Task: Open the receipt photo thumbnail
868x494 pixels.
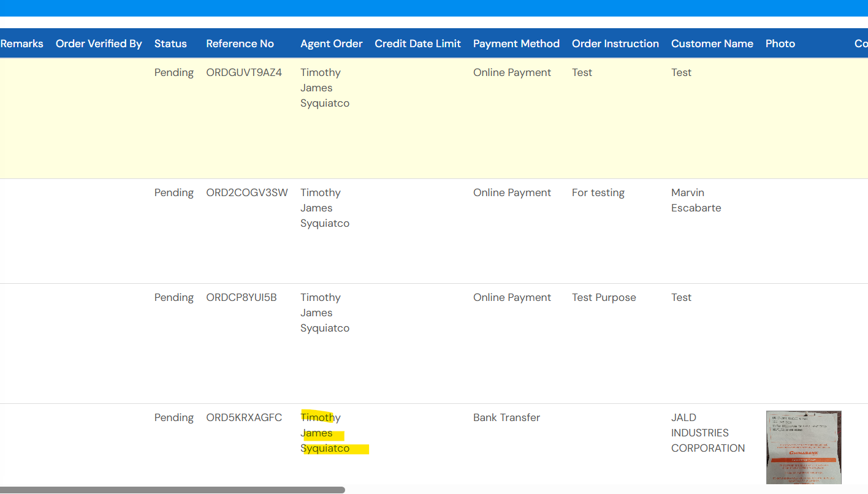Action: click(803, 447)
